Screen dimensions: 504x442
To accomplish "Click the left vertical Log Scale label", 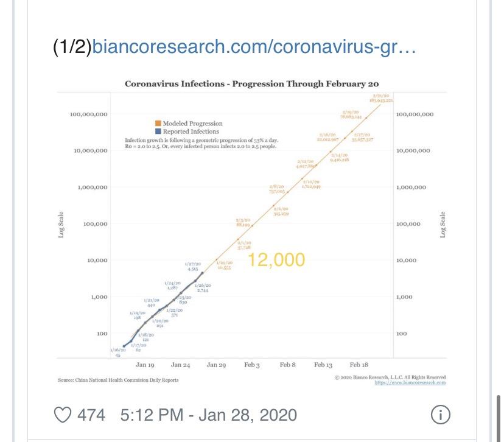I will point(61,225).
